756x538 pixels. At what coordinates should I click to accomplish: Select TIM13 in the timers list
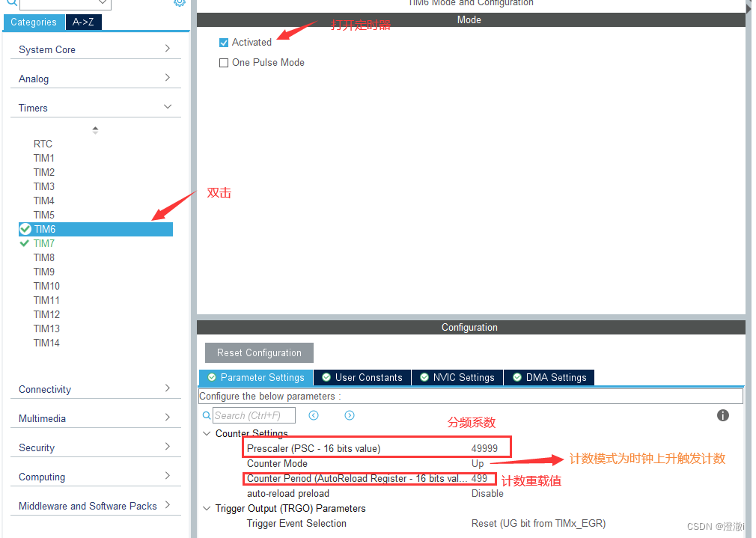point(46,328)
